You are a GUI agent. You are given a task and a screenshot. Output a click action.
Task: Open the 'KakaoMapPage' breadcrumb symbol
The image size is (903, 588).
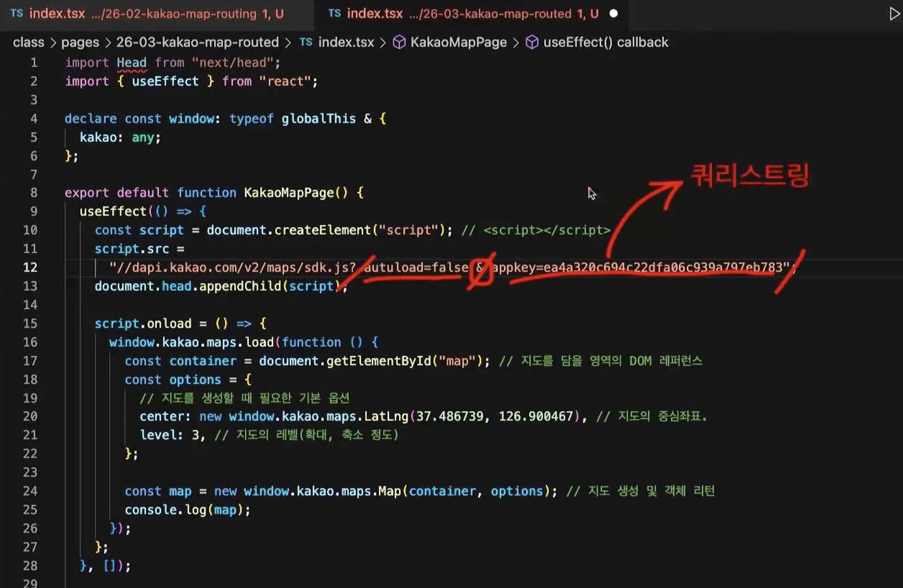tap(458, 42)
